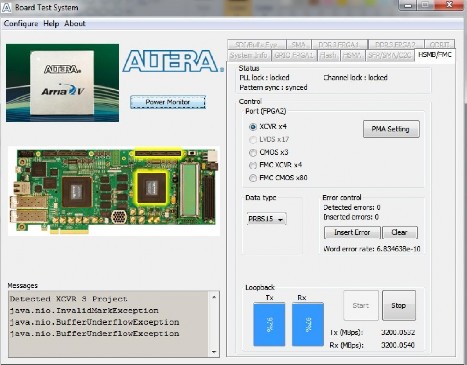Click the Altera logo image
Viewport: 467px width, 365px height.
[x=173, y=61]
